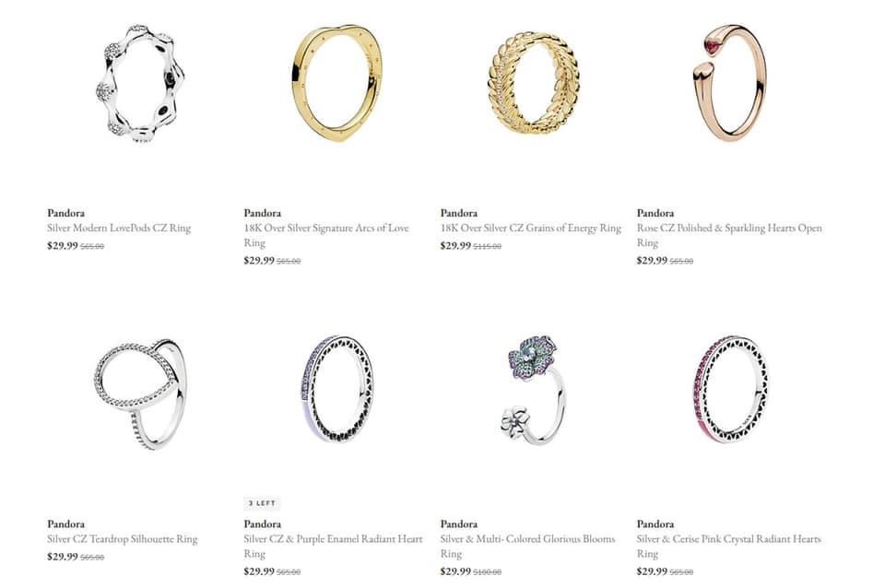Open the Glorious Blooms flower ring image
The height and width of the screenshot is (588, 885).
(x=533, y=389)
